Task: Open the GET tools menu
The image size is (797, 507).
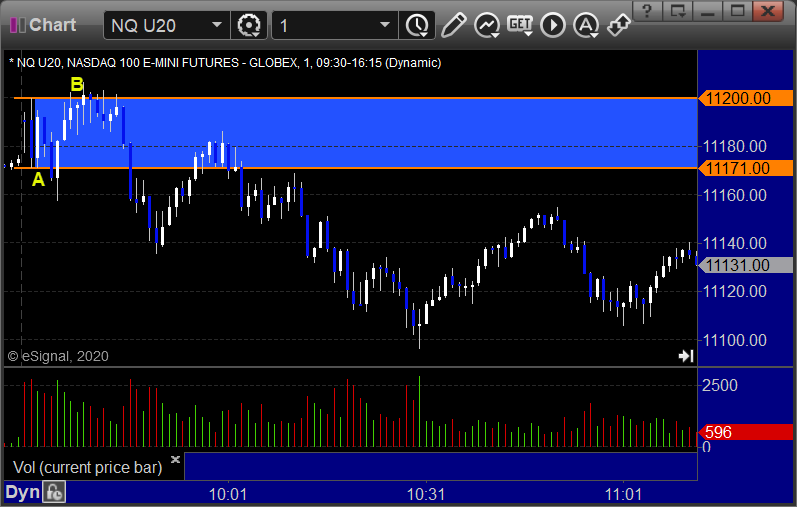Action: 520,25
